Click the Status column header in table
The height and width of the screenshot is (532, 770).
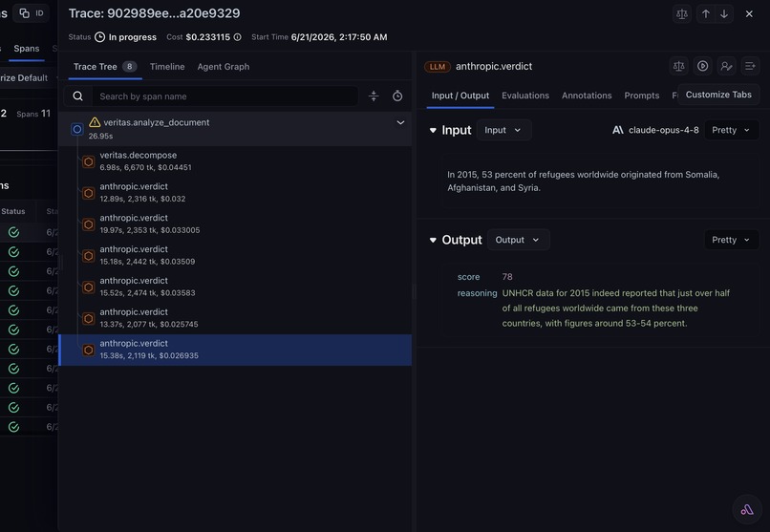click(13, 211)
